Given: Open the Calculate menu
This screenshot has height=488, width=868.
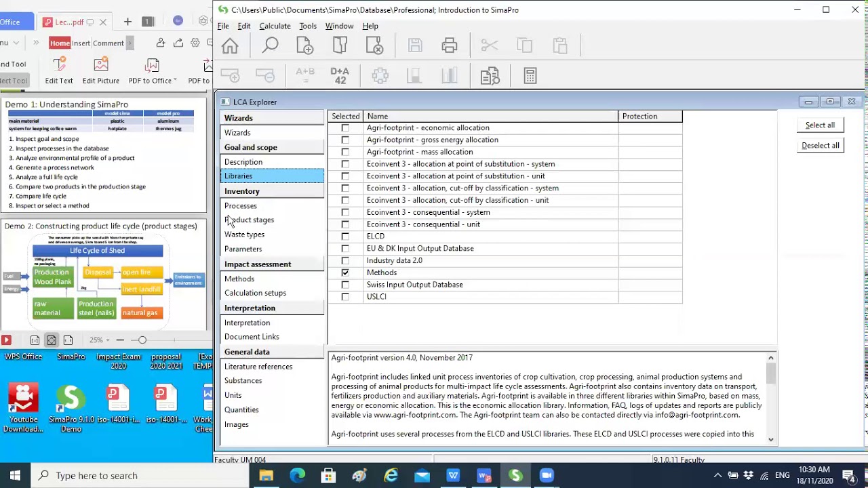Looking at the screenshot, I should click(275, 26).
